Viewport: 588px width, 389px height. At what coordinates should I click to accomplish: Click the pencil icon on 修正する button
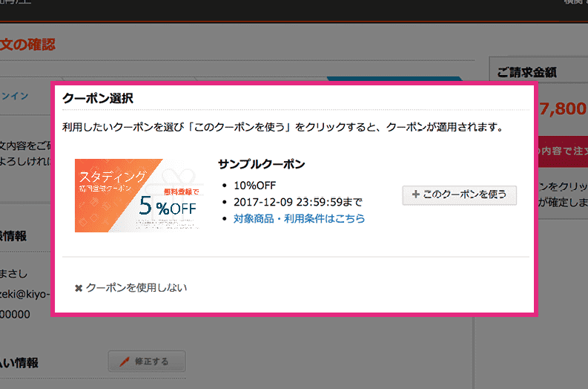122,362
